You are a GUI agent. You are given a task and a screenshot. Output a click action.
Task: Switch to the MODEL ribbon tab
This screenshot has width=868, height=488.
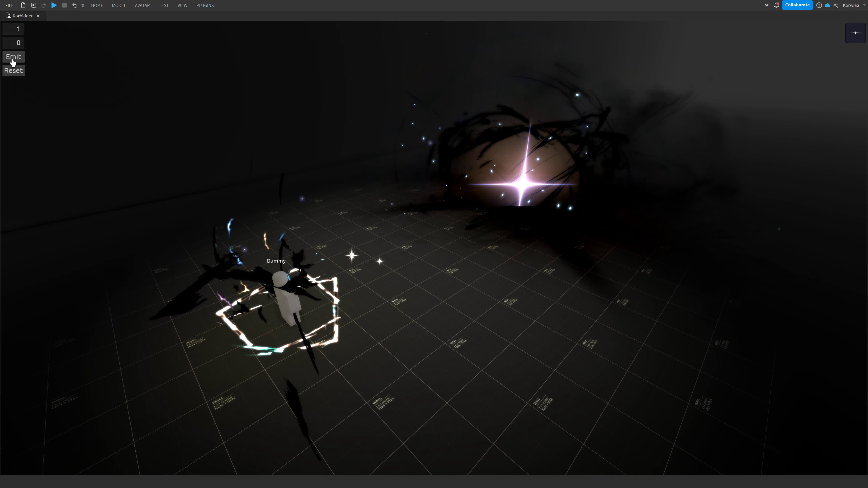[x=119, y=5]
